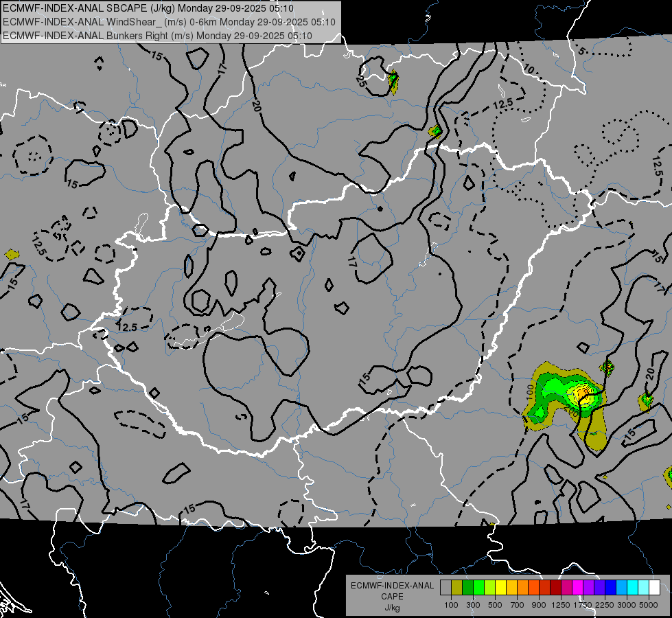The width and height of the screenshot is (672, 618).
Task: Pick the white swatch at legend end
Action: click(654, 588)
